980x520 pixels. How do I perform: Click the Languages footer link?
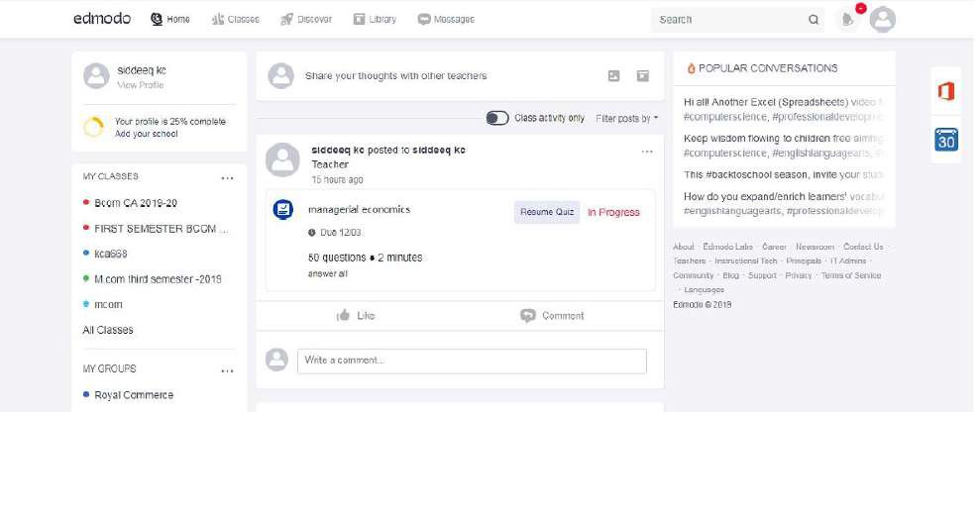point(704,290)
